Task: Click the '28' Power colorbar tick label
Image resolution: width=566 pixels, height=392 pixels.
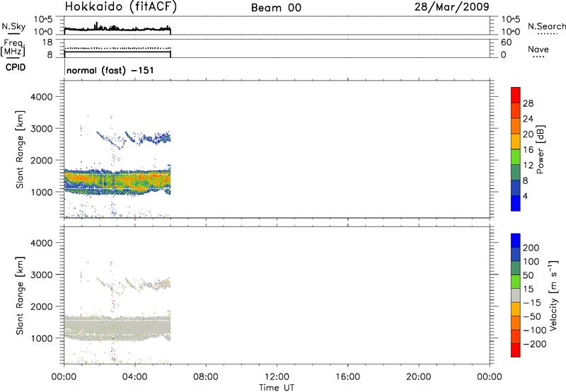Action: 528,103
